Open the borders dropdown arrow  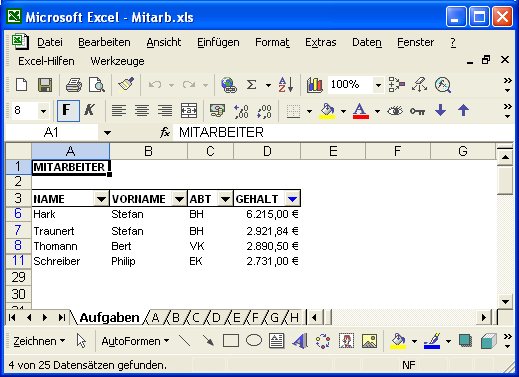[309, 111]
